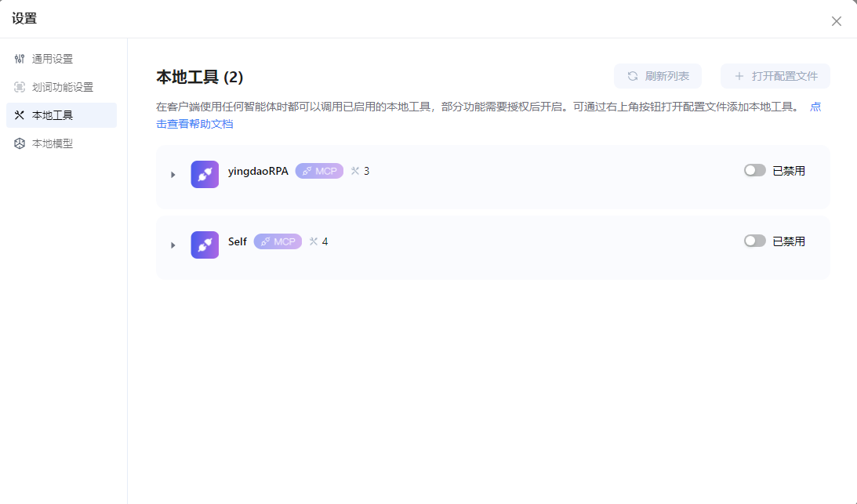The image size is (857, 504).
Task: Expand the yingdaoRPA tool entry
Action: pos(172,175)
